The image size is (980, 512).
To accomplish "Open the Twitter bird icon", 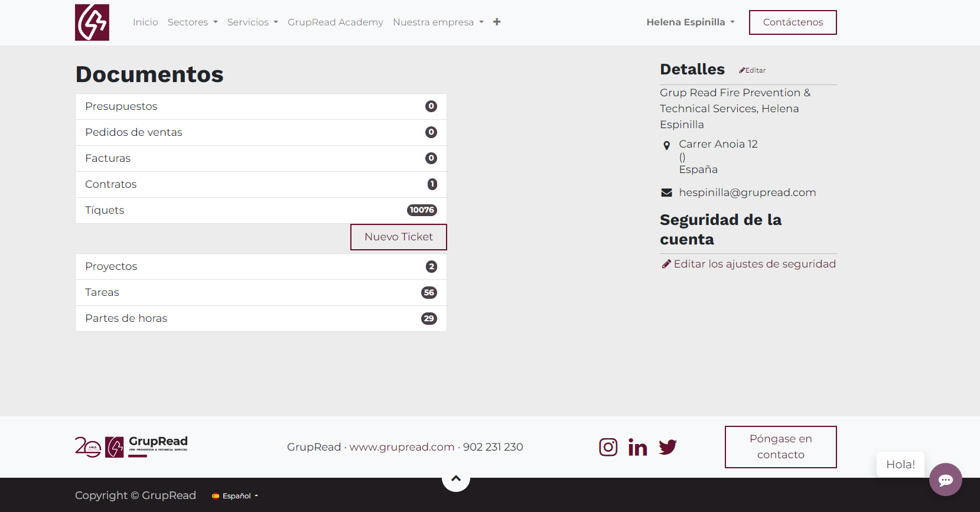I will click(x=668, y=447).
